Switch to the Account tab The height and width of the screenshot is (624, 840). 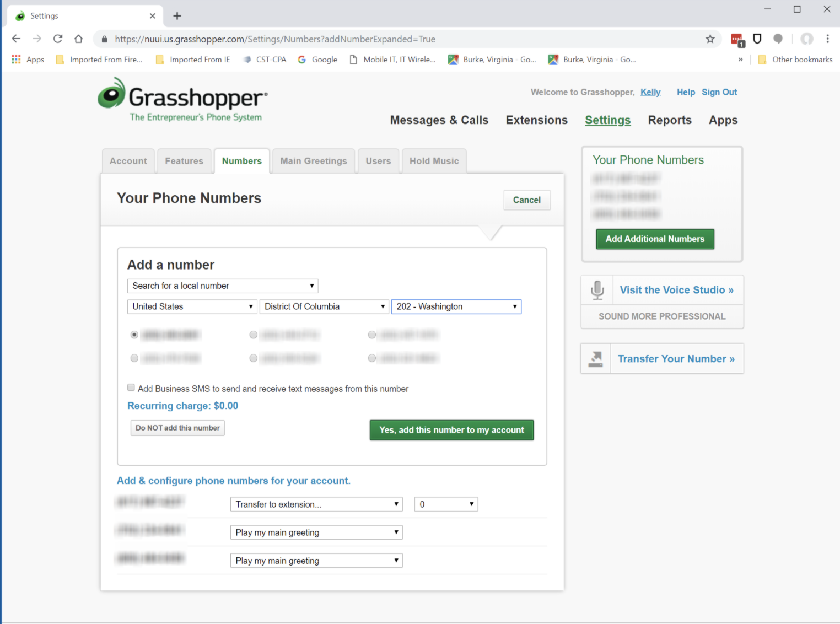128,161
